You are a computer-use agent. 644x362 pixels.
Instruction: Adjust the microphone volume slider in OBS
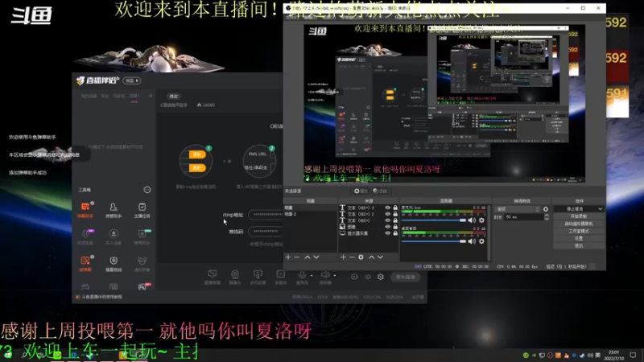click(434, 220)
